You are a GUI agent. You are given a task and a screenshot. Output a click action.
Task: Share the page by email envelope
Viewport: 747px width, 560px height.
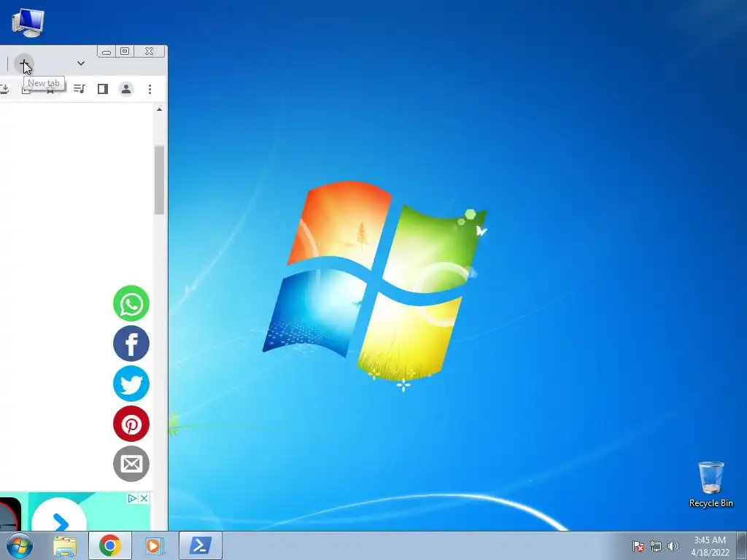click(131, 464)
